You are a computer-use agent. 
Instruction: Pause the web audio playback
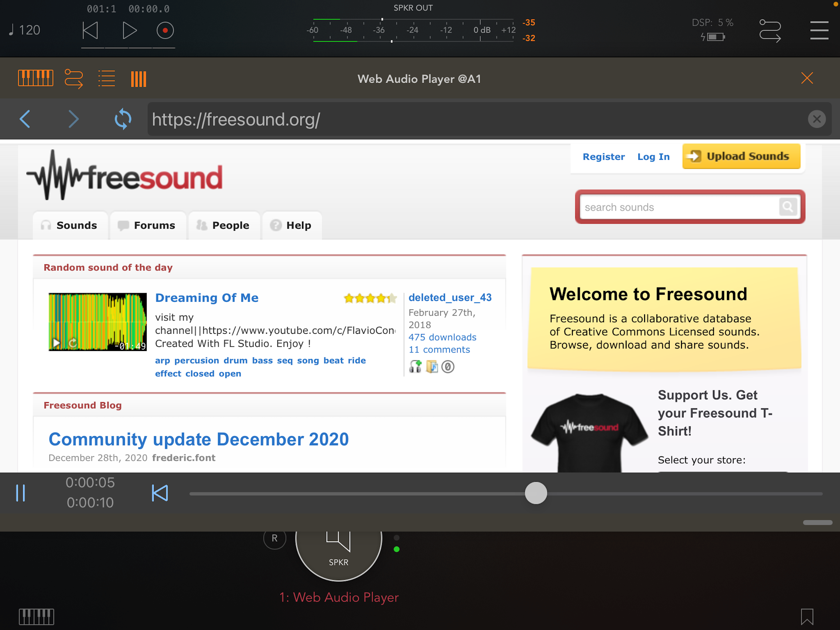coord(21,493)
